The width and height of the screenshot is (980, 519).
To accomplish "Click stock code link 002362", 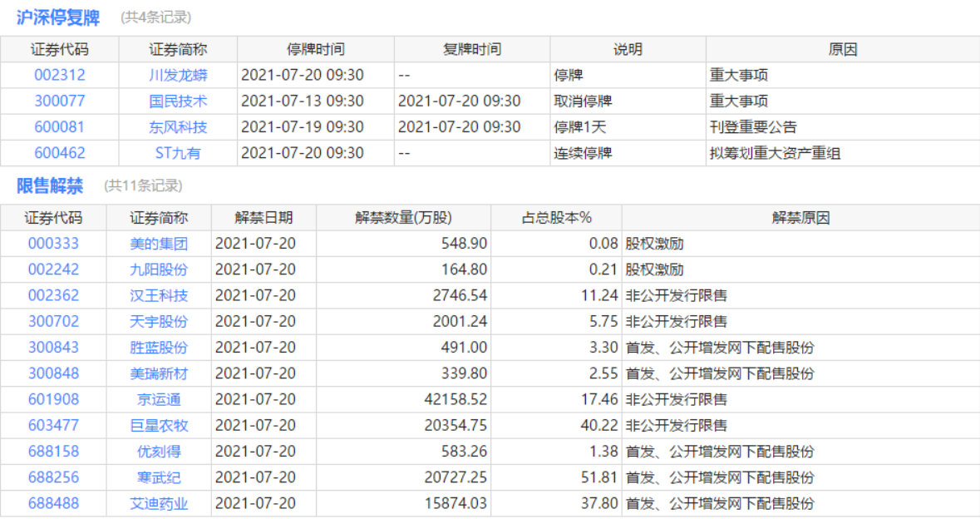I will coord(53,295).
